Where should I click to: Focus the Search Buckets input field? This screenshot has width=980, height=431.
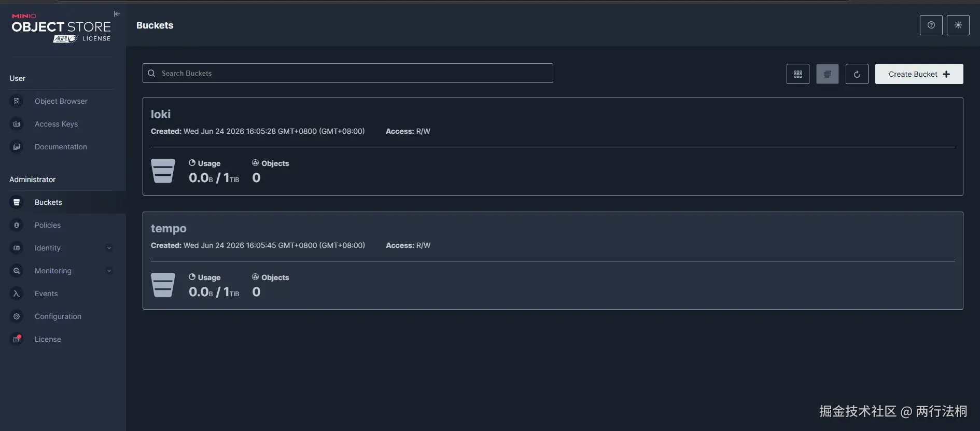(x=348, y=73)
